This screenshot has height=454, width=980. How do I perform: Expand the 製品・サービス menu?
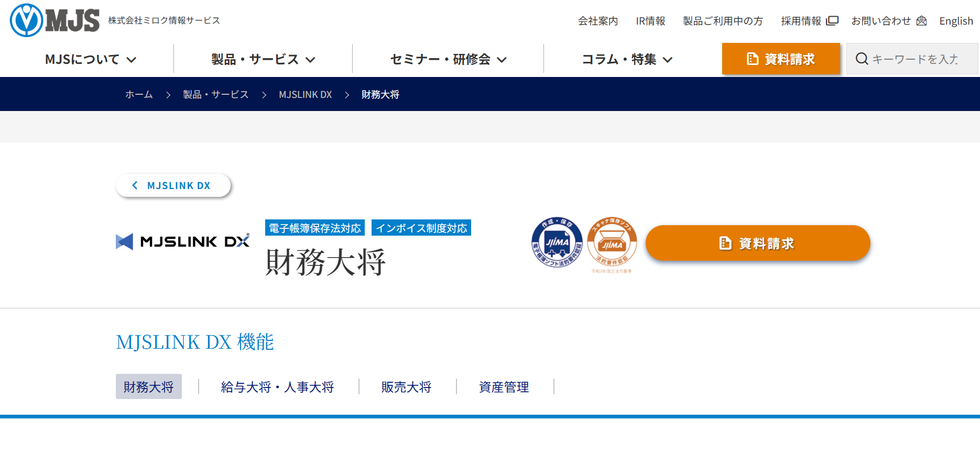[263, 59]
